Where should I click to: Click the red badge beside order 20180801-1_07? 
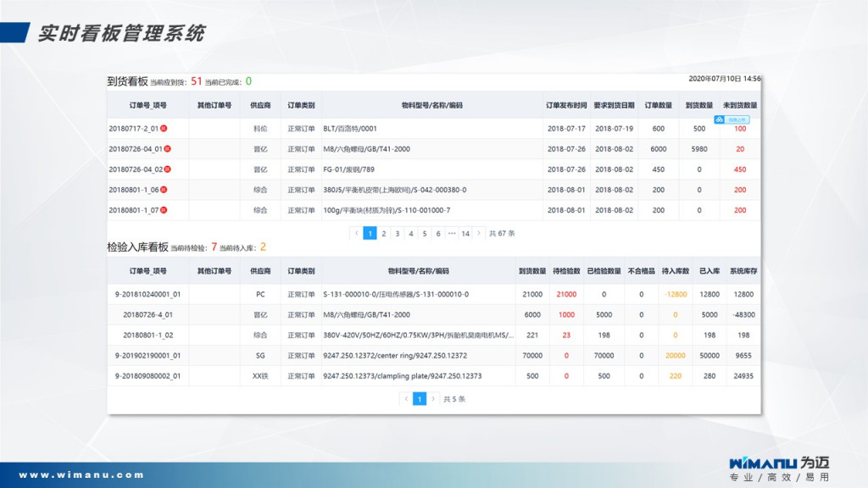164,210
